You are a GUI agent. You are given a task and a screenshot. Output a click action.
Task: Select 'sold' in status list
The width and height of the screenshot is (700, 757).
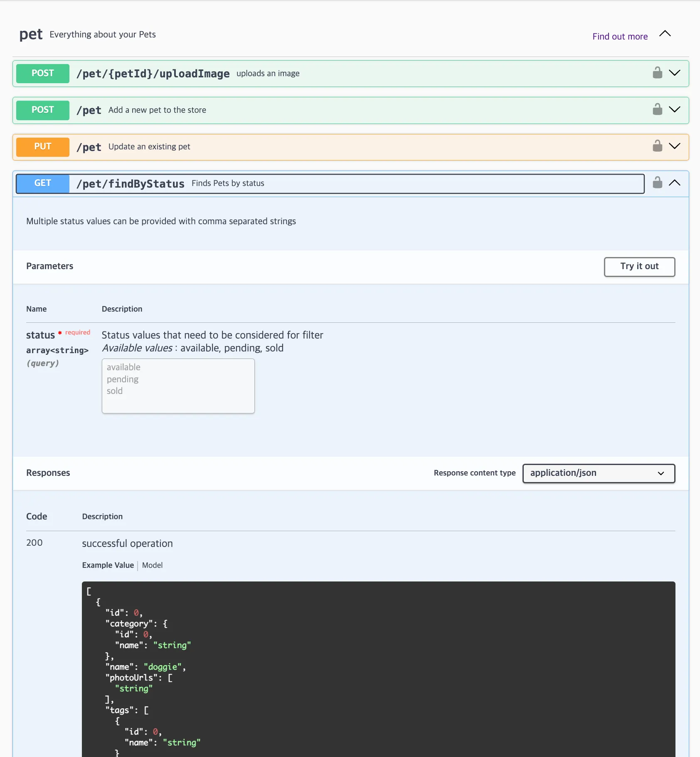[115, 391]
